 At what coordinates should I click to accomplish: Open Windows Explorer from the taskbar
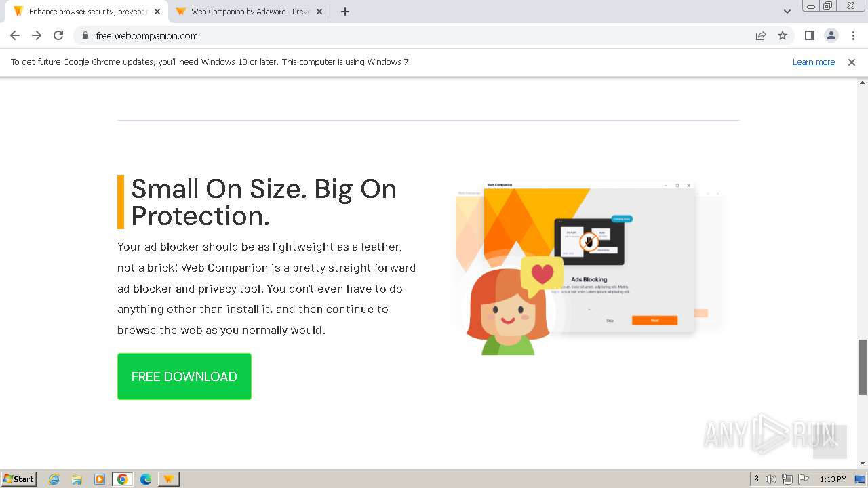coord(77,479)
